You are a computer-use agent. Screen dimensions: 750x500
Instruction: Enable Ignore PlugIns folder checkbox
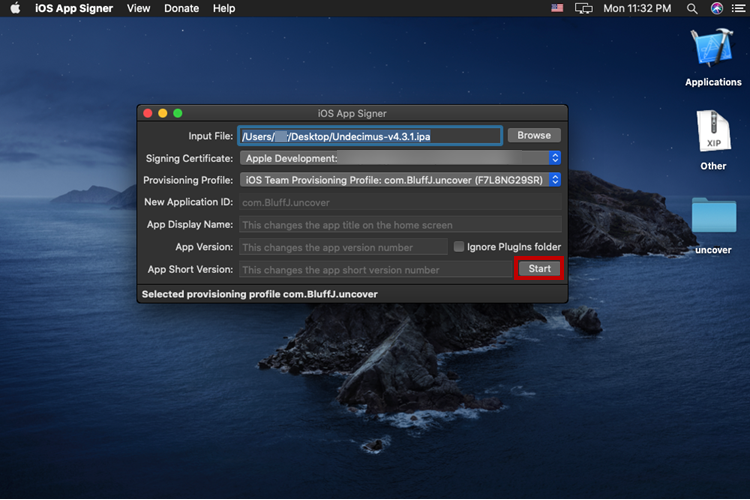pos(459,246)
